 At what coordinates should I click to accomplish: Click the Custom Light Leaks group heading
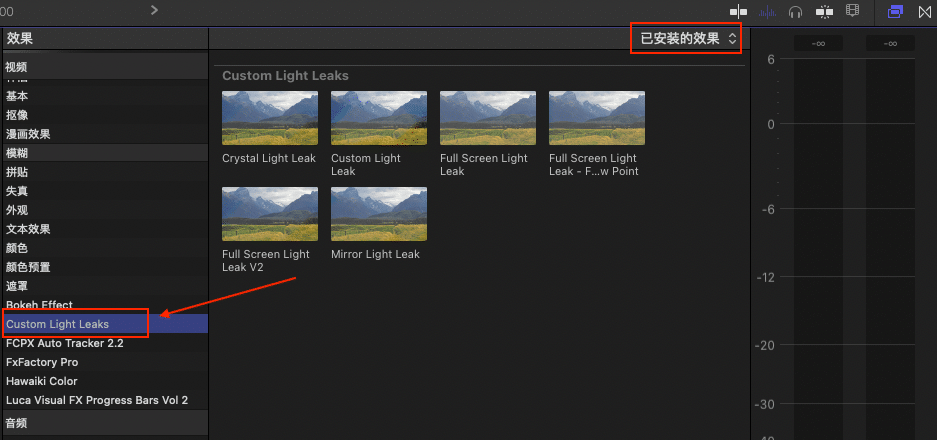pyautogui.click(x=285, y=76)
